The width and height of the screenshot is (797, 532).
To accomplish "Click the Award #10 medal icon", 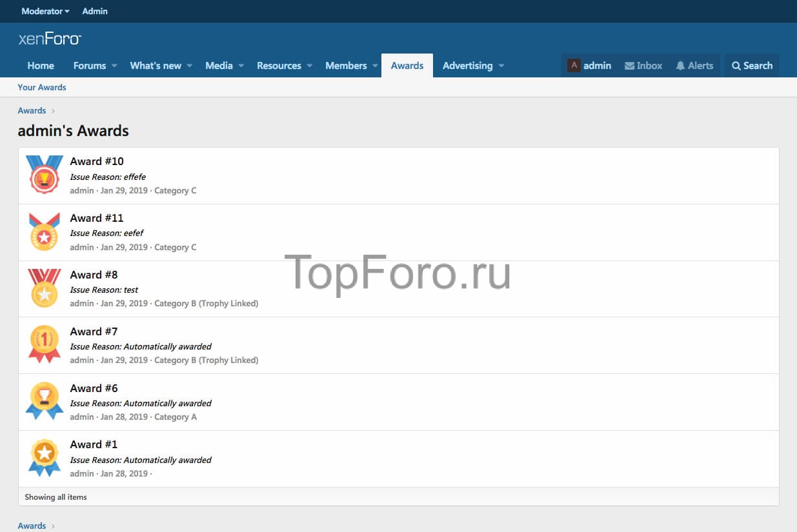I will [45, 175].
